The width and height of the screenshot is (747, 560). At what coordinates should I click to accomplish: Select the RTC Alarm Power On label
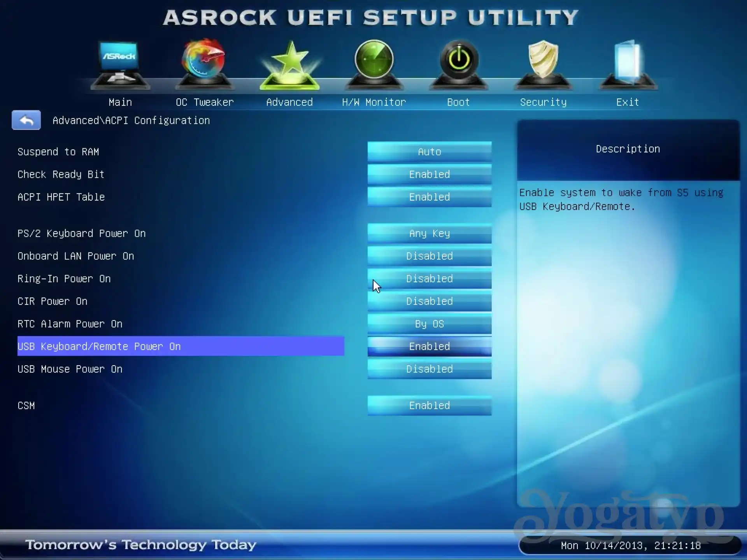point(70,324)
